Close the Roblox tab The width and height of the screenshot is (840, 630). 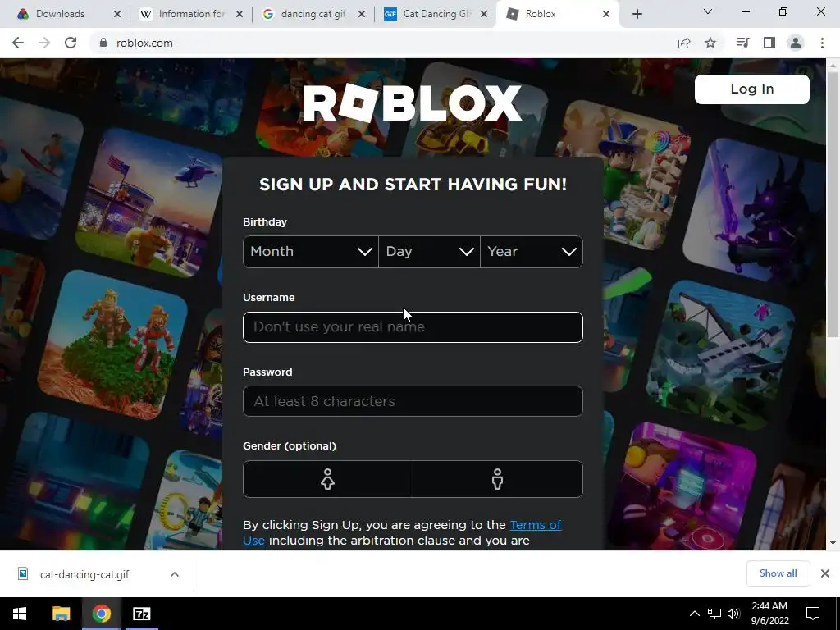tap(606, 14)
